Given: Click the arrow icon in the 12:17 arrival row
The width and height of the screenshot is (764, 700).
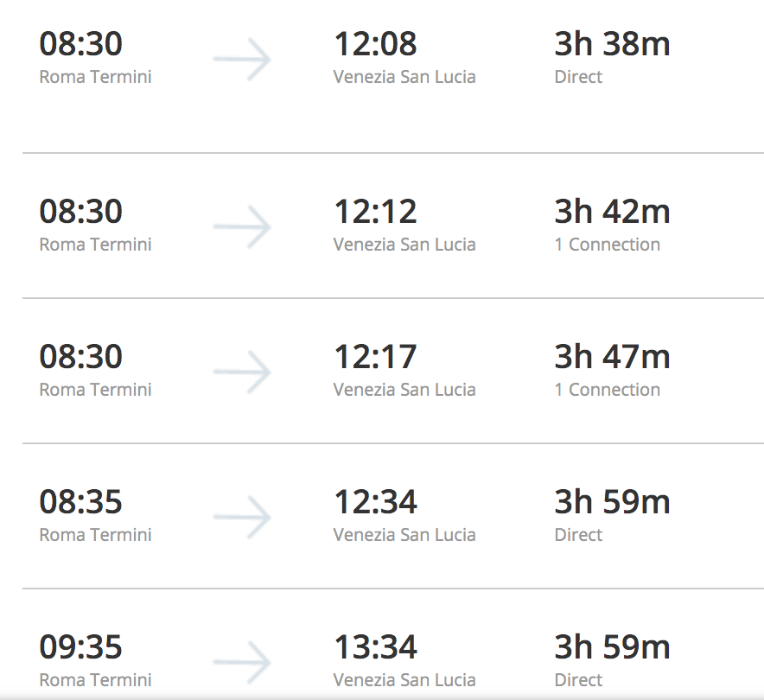Looking at the screenshot, I should pyautogui.click(x=242, y=372).
